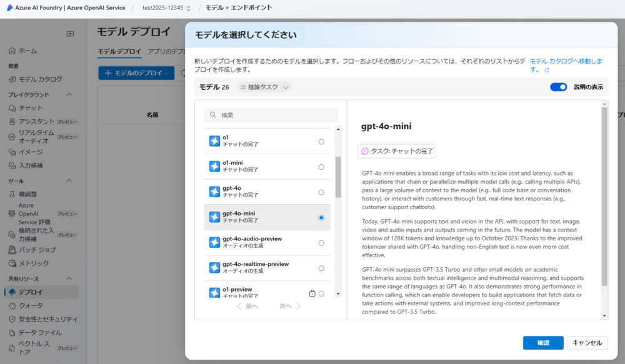Open 安全性とセキュリティ in sidebar

tap(43, 319)
